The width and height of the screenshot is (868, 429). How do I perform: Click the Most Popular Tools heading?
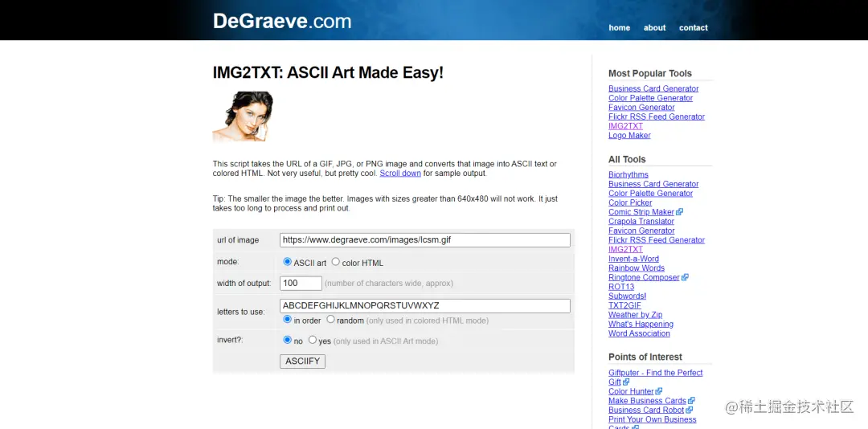tap(650, 74)
